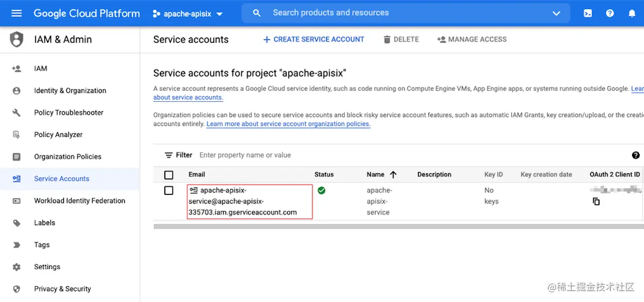
Task: Expand the search bar dropdown arrow
Action: 556,14
